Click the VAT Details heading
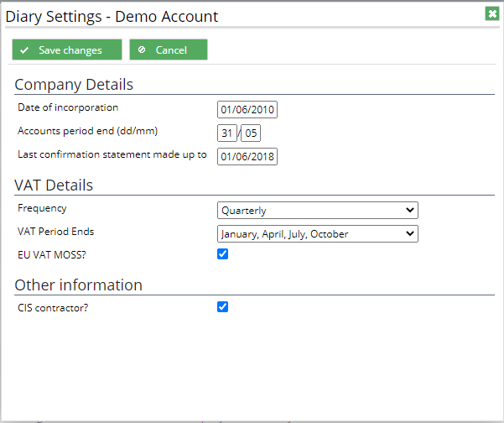504x423 pixels. pyautogui.click(x=54, y=185)
